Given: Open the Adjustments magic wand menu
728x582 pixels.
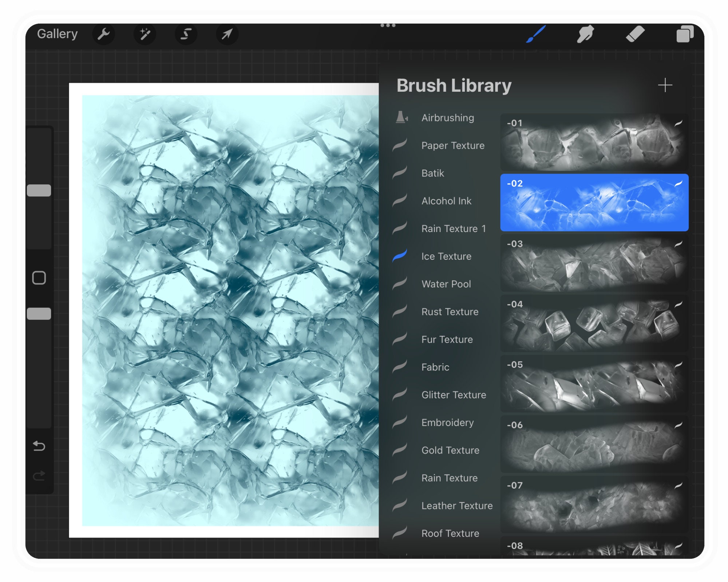Looking at the screenshot, I should (145, 34).
